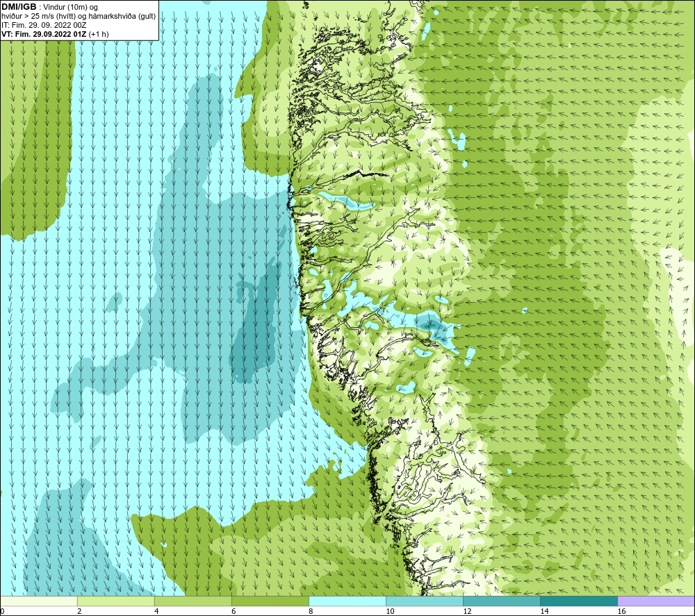Click the legend label '12'
This screenshot has height=616, width=695.
pos(467,611)
